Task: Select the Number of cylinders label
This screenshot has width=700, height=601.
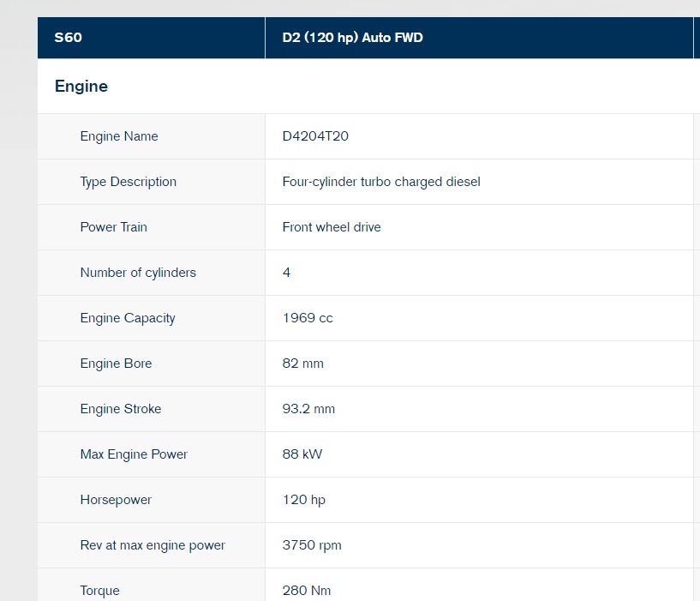Action: [138, 273]
